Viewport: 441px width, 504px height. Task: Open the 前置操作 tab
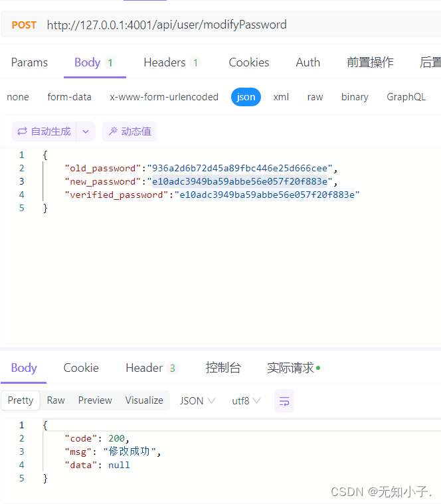coord(370,62)
